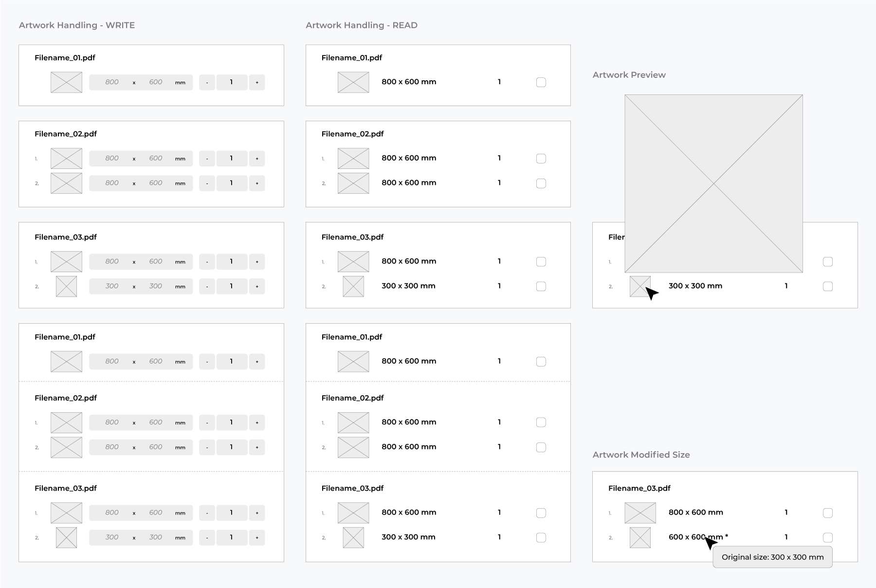Click height field in standalone WRITE Filename_01.pdf card

[x=156, y=82]
